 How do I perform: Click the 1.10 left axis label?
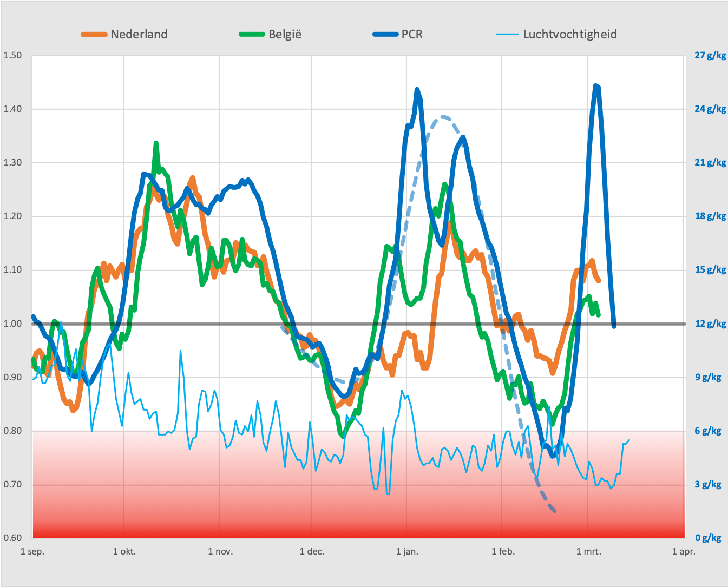(12, 269)
